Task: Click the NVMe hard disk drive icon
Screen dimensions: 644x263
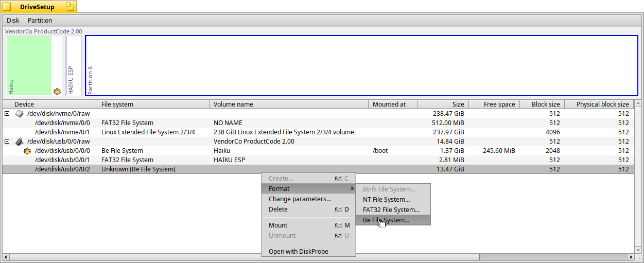Action: point(19,114)
